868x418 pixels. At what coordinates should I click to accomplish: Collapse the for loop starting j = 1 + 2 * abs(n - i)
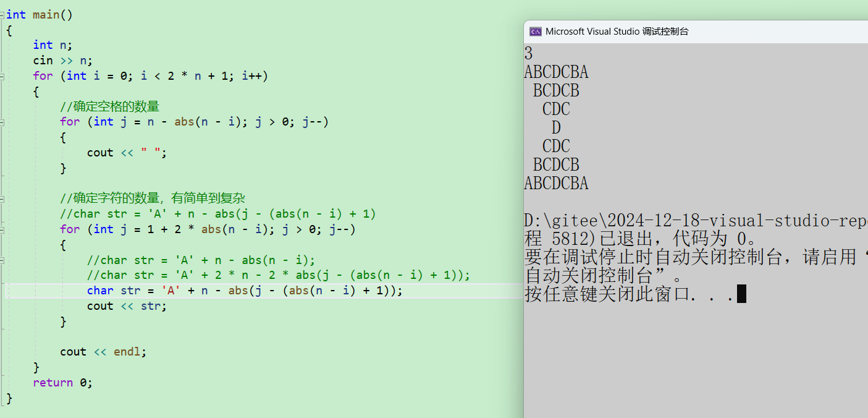point(2,229)
